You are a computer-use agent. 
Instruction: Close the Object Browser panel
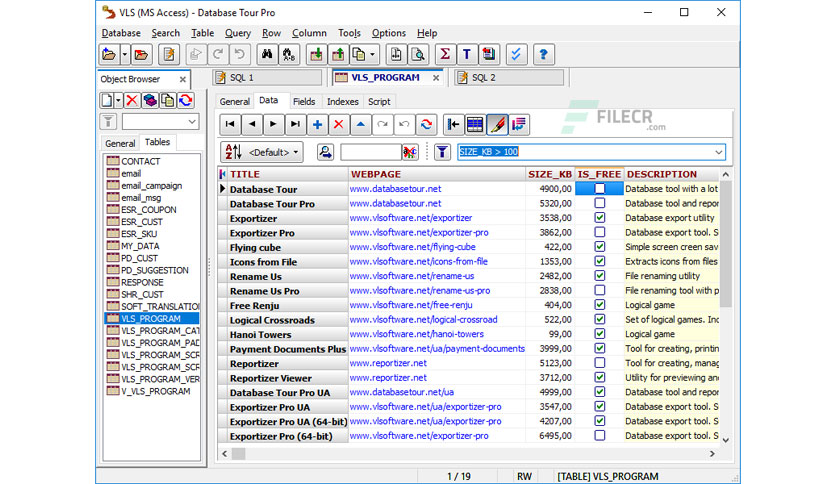tap(183, 79)
